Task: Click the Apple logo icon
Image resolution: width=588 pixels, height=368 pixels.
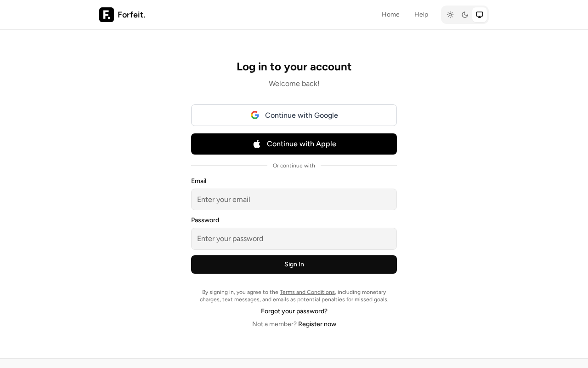Action: pyautogui.click(x=257, y=144)
